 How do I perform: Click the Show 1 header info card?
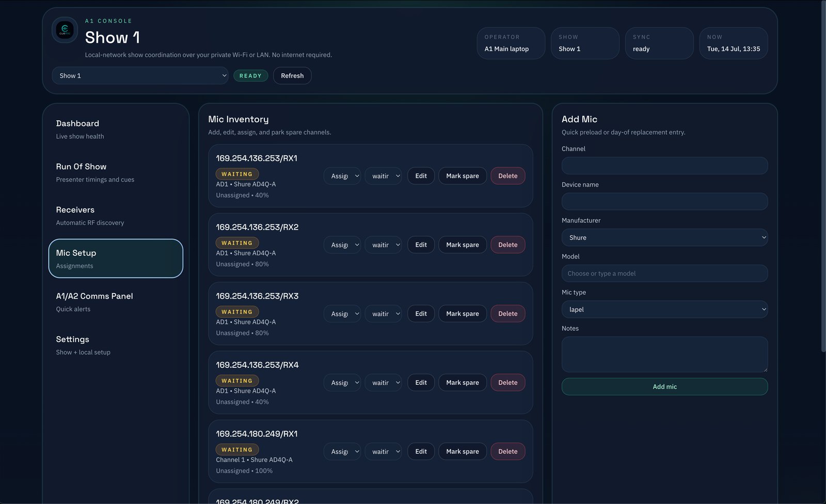click(585, 43)
